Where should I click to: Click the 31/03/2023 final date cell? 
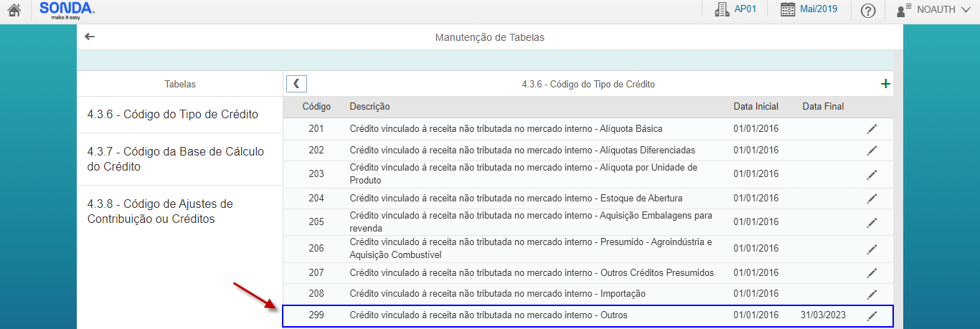824,315
